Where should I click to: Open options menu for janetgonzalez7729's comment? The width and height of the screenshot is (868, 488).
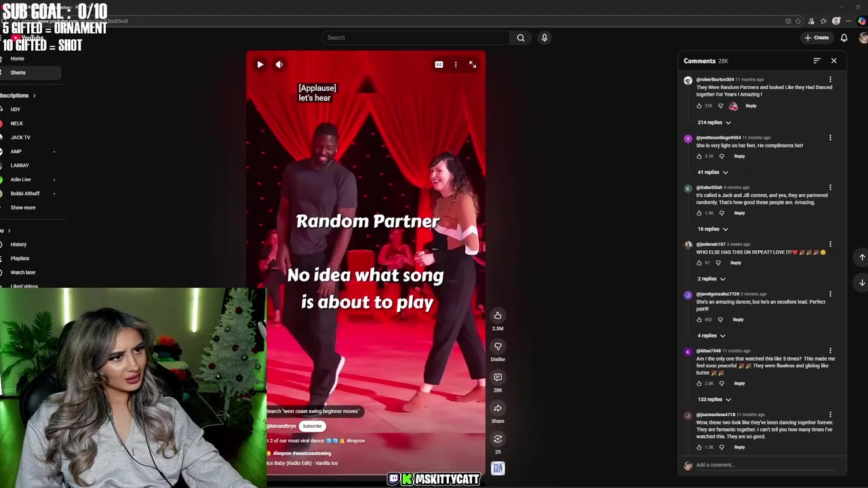pyautogui.click(x=830, y=294)
